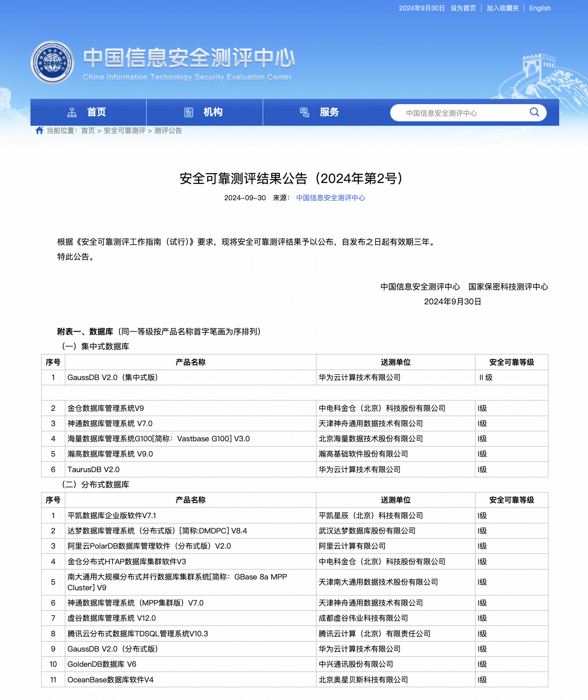Click cell 达梦数据库管理系统(分布式版) V8.4
588x700 pixels.
click(191, 531)
